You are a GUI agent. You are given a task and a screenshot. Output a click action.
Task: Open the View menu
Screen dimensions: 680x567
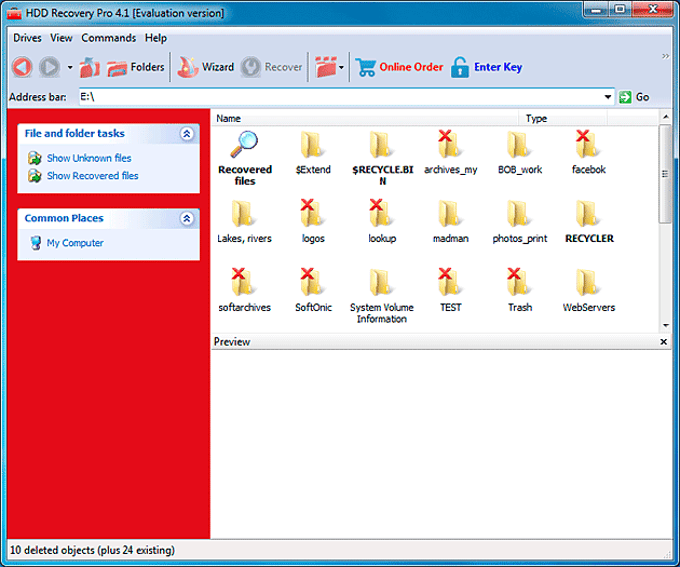point(61,38)
